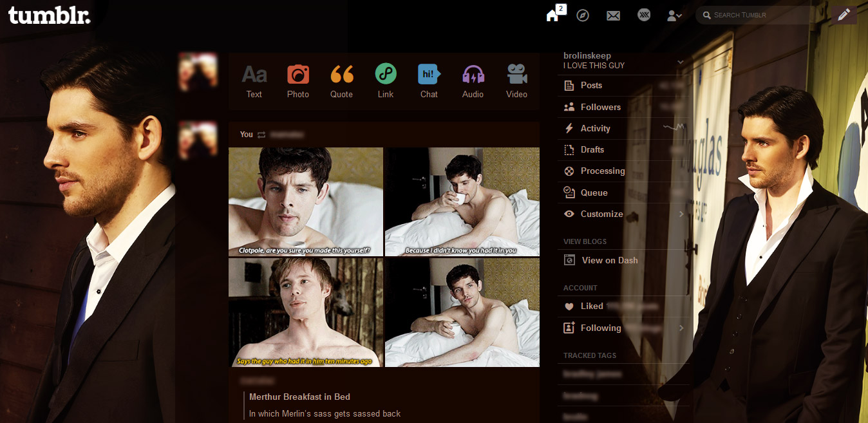Click 'In which Merlin's sass gets sassed back'
Screen dimensions: 868x423
[325, 413]
